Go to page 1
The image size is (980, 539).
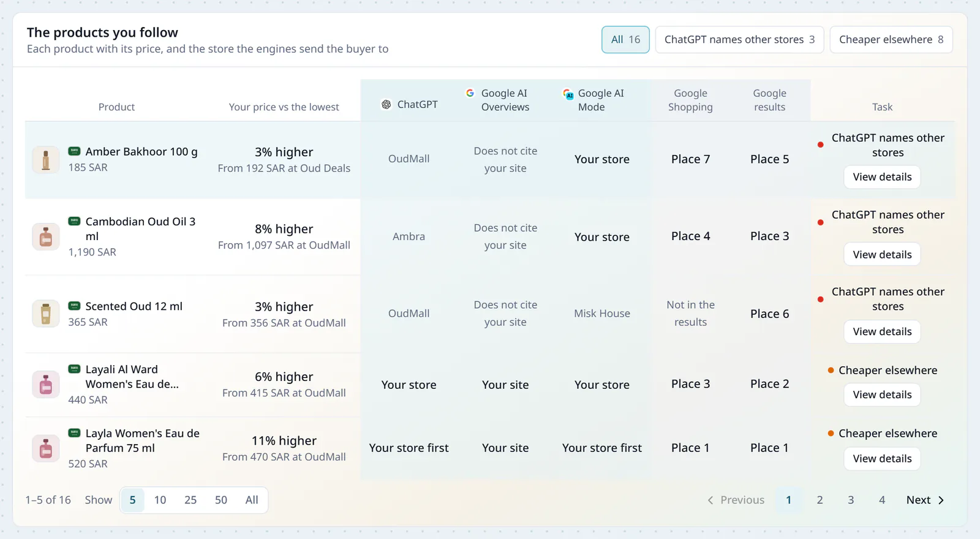click(788, 500)
